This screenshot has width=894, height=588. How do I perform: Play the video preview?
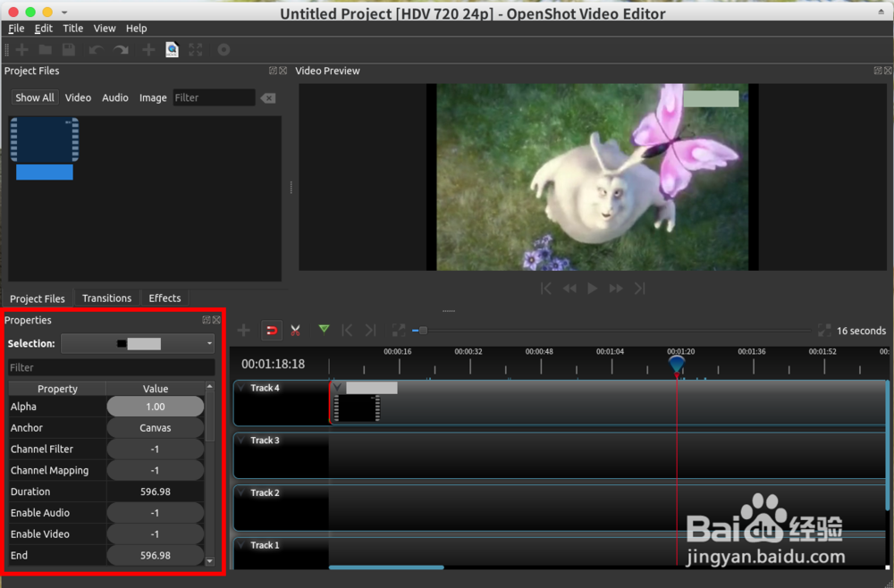(593, 289)
